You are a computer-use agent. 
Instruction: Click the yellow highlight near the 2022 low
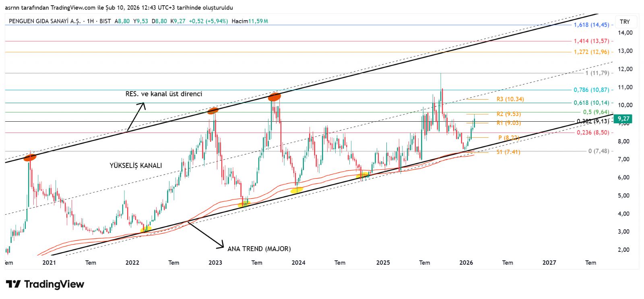146,229
